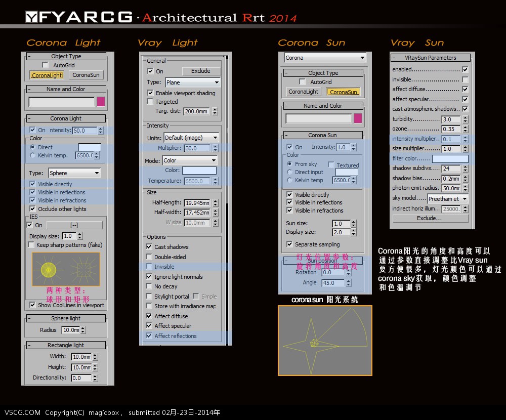Select Kelvin temp. radio in Corona Light
The width and height of the screenshot is (506, 420).
coord(32,155)
